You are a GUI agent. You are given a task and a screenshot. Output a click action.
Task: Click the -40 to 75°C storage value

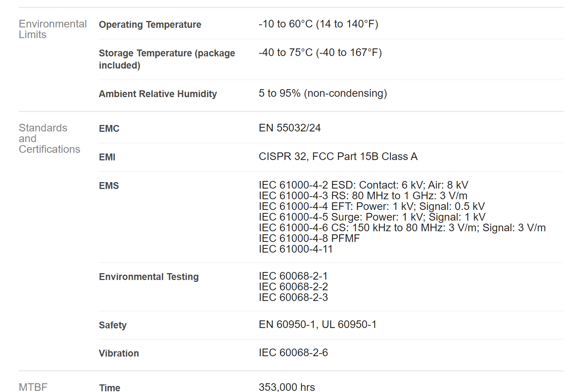click(x=320, y=53)
